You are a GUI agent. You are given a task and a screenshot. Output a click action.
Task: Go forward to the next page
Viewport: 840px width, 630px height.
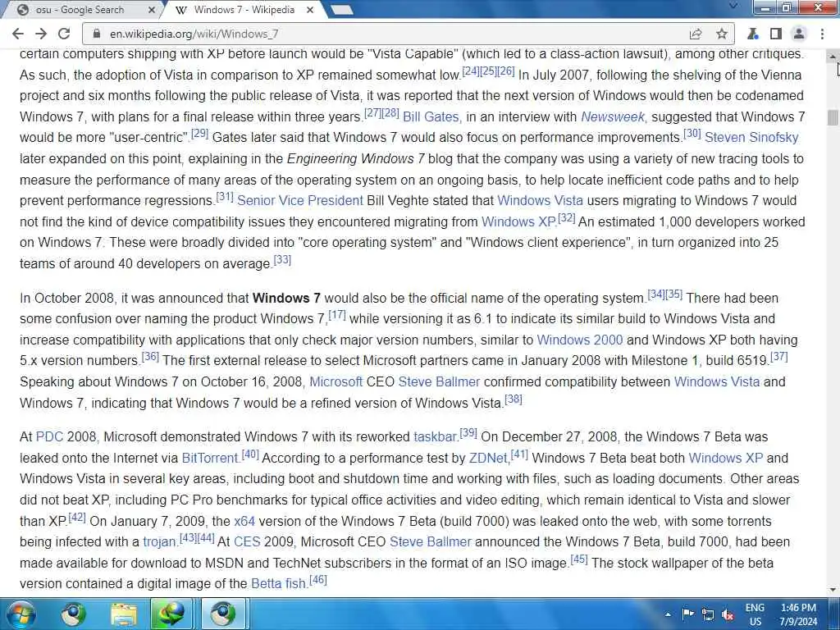(41, 34)
